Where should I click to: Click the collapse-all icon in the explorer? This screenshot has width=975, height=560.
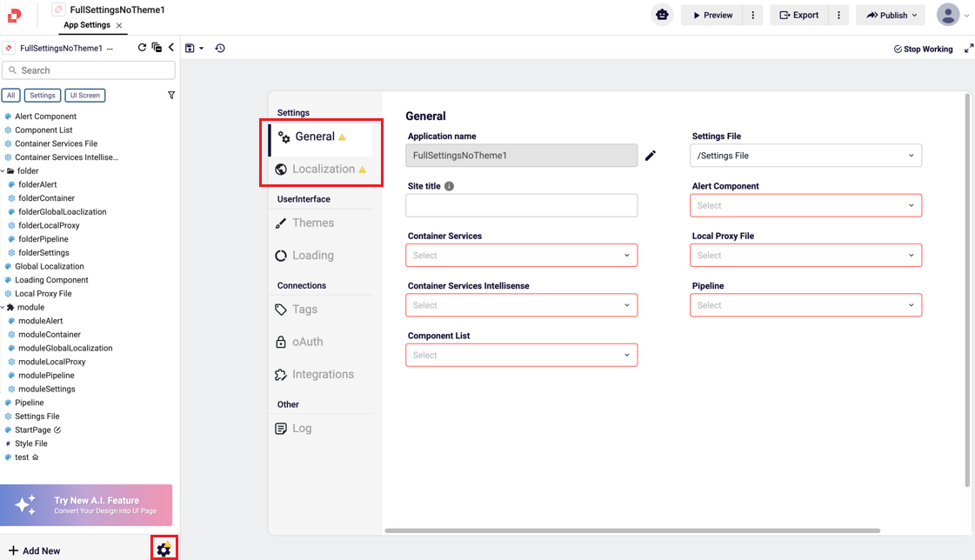(157, 48)
